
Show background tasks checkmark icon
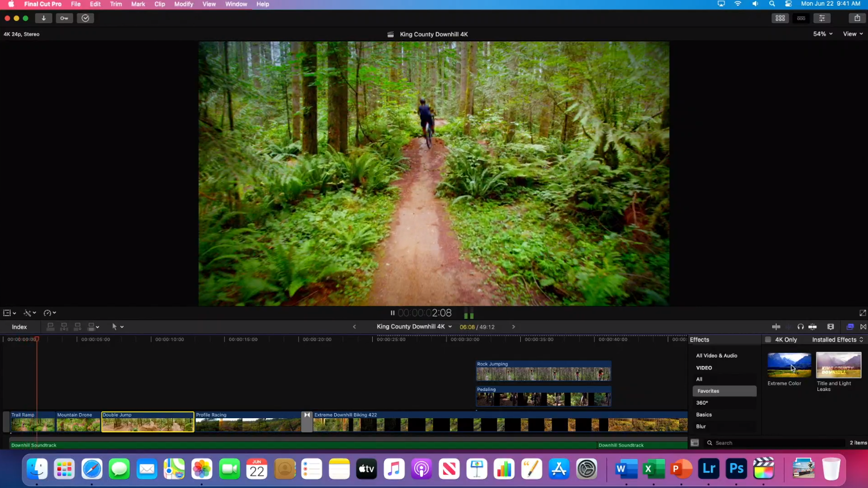(85, 18)
